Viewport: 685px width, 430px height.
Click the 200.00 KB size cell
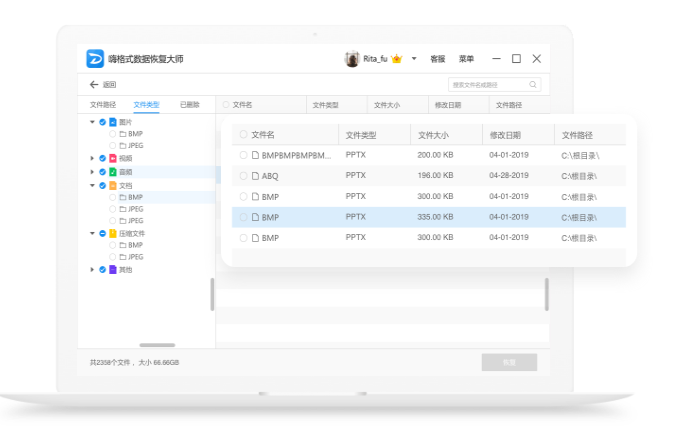pyautogui.click(x=435, y=155)
